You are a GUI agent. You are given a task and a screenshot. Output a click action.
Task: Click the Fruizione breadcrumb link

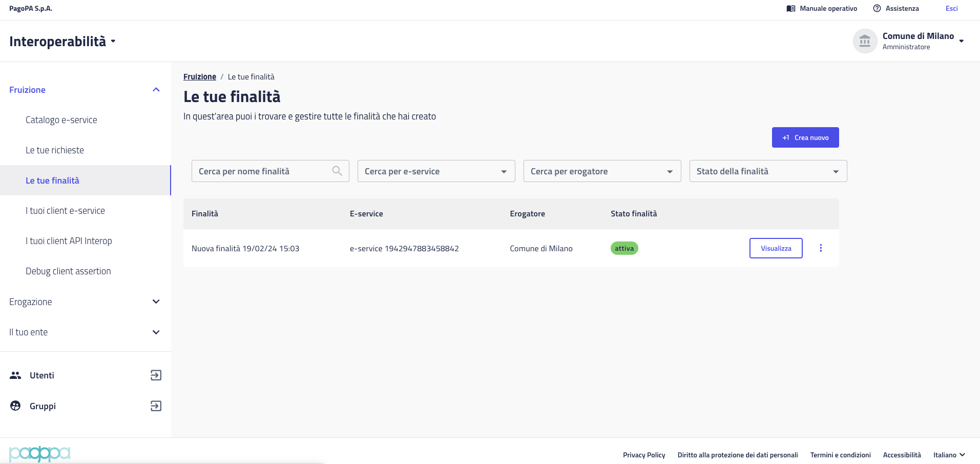tap(200, 77)
